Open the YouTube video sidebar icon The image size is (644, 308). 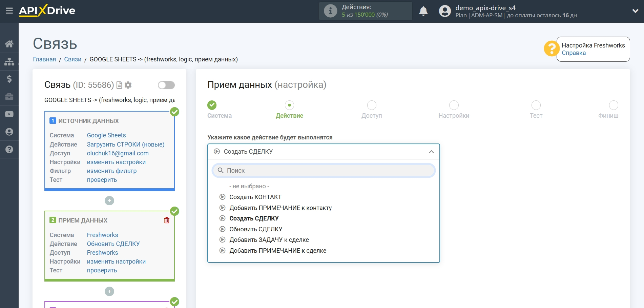[x=9, y=114]
